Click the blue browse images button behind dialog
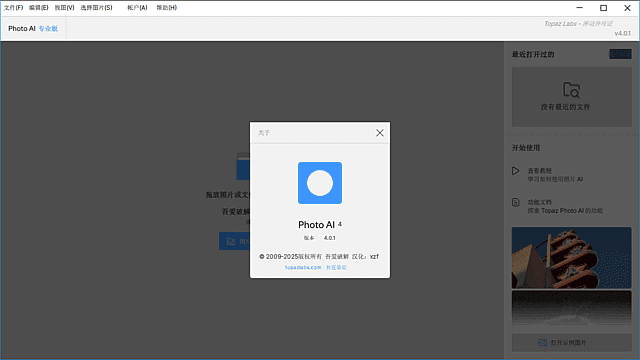Screen dimensions: 640x360 click(x=234, y=241)
